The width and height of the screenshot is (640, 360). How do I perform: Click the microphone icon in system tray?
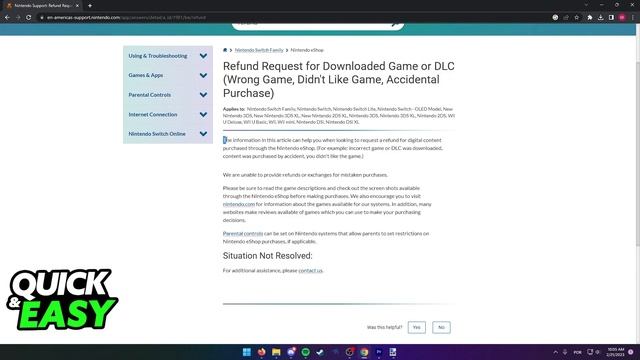coord(565,352)
